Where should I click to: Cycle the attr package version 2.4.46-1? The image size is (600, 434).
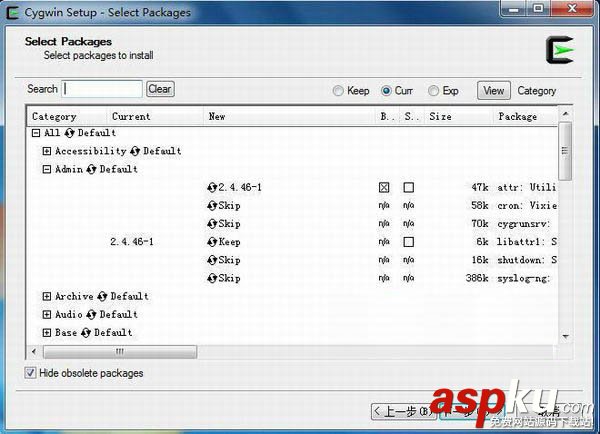coord(212,188)
